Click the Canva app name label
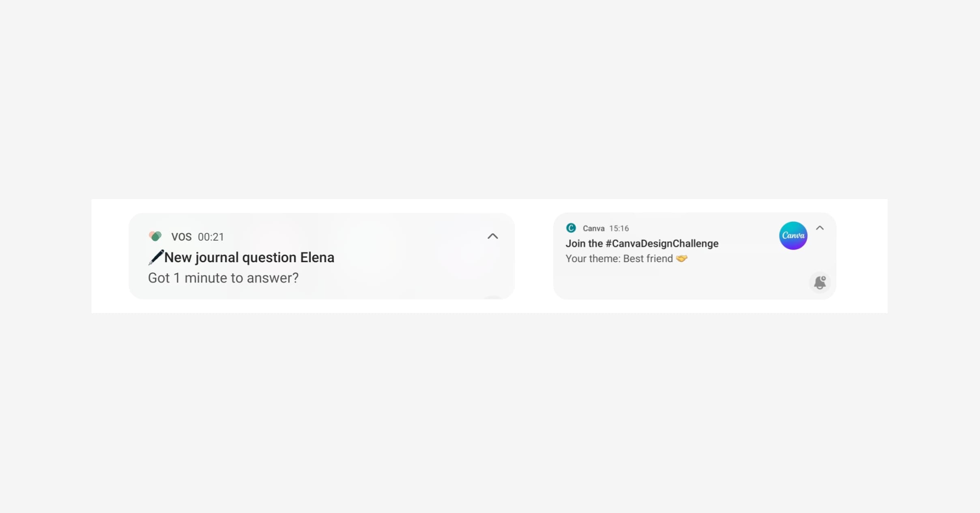Screen dimensions: 980x513 593,228
